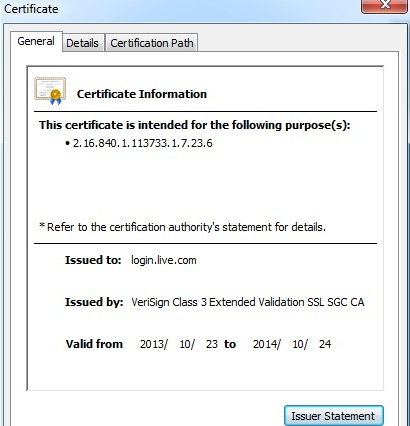
Task: Click the Certificate window title text
Action: click(x=31, y=9)
